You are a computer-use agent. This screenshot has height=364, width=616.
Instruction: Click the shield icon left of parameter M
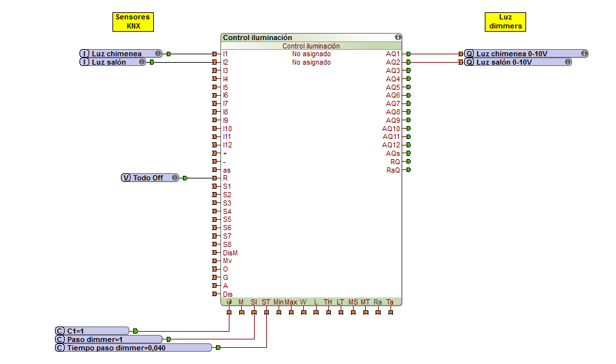[x=229, y=302]
